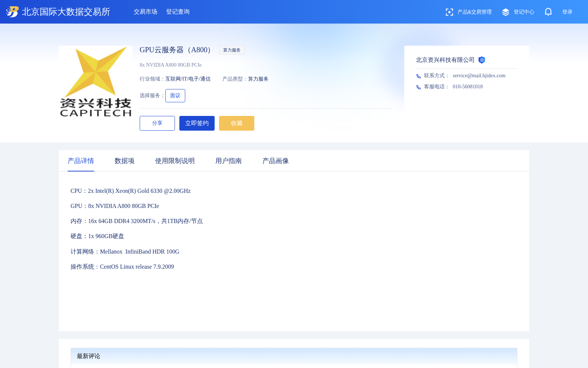Click the 产品类型 value 算力服务

tap(258, 79)
